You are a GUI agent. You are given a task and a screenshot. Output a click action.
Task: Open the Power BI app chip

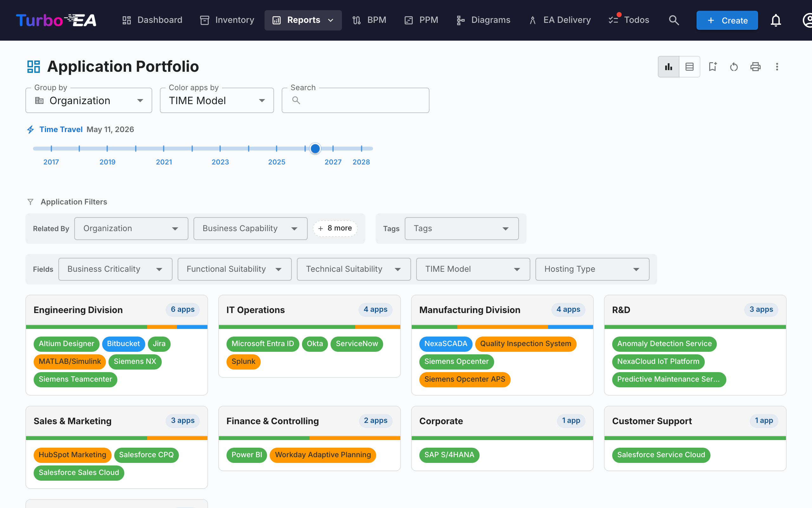(x=247, y=455)
